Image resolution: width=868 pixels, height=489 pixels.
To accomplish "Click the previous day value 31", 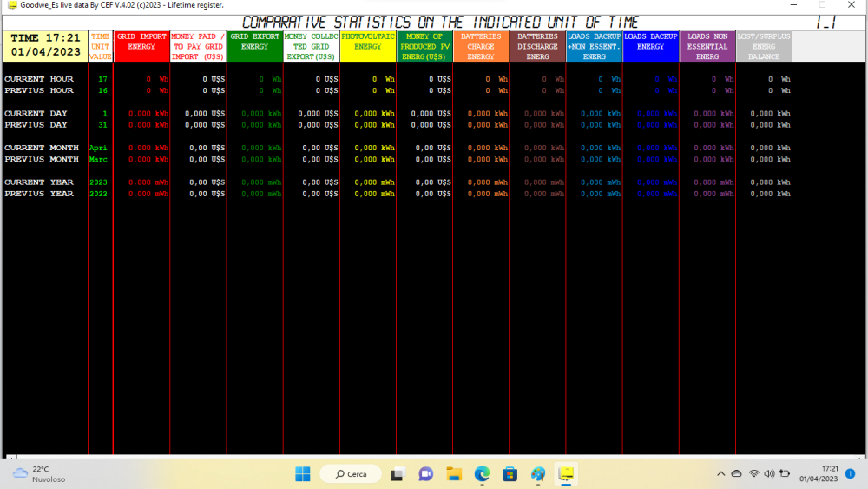I will tap(102, 124).
